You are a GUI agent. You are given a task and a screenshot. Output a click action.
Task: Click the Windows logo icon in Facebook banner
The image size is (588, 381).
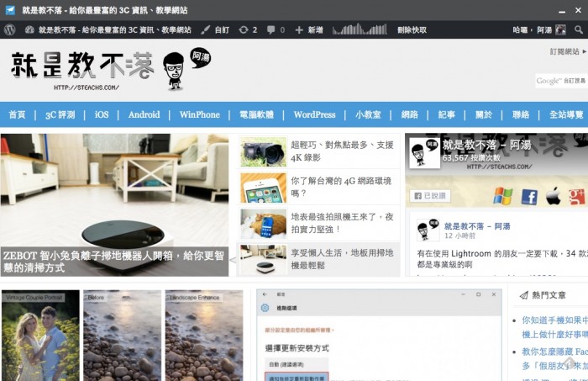point(503,196)
